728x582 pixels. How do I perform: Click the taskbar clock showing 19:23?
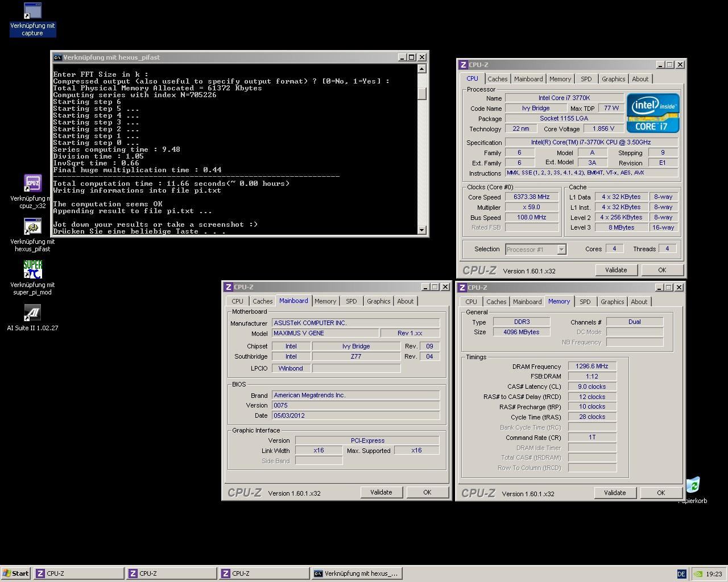click(x=714, y=574)
